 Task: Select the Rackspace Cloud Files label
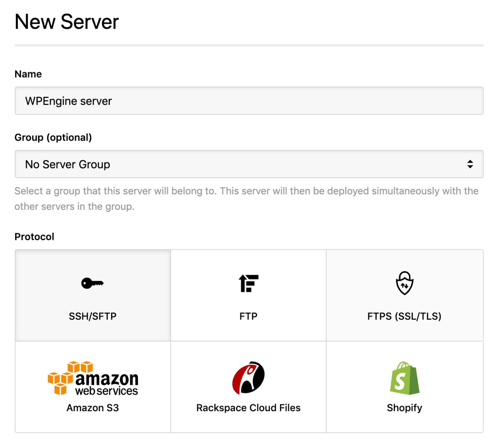tap(248, 408)
